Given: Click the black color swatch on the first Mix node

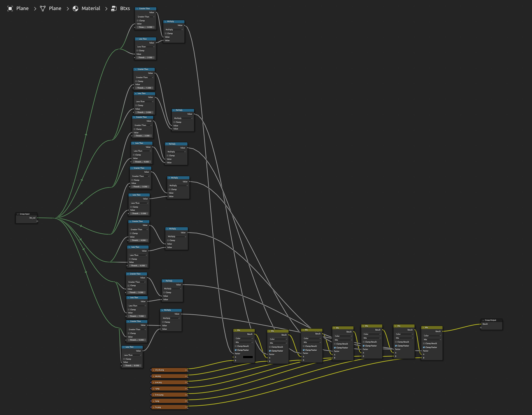Looking at the screenshot, I should [x=248, y=357].
